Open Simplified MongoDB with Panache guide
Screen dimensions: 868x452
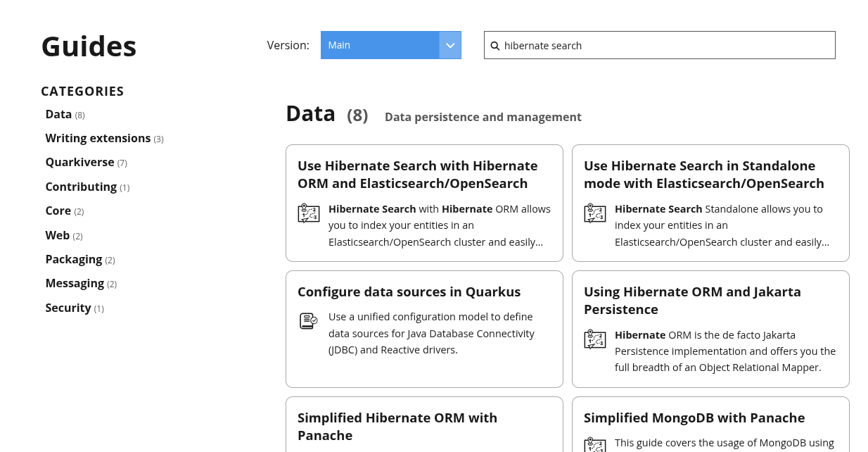click(694, 418)
